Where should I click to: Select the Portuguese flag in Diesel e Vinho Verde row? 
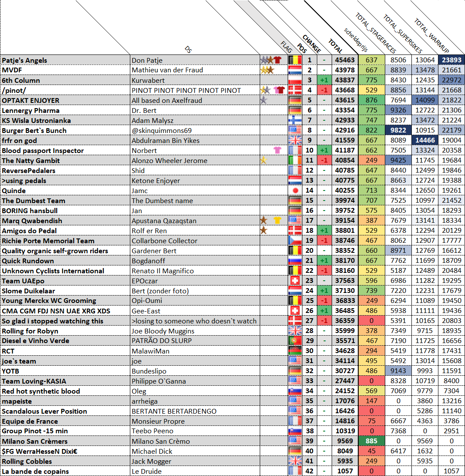(295, 340)
